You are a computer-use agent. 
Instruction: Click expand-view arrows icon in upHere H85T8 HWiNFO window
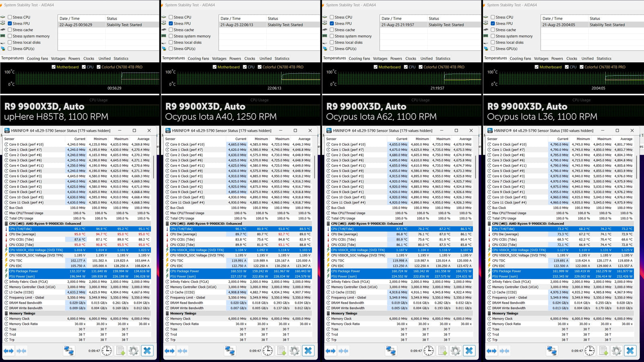point(8,351)
